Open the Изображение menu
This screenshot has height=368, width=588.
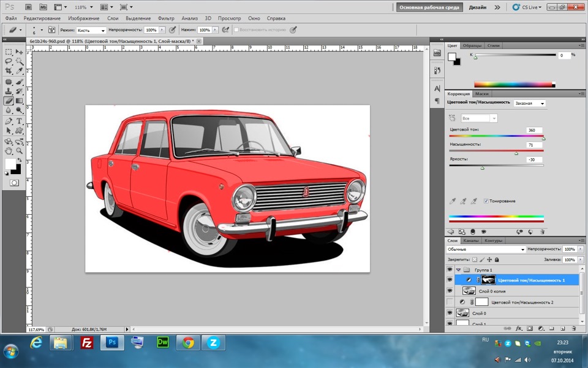[84, 18]
